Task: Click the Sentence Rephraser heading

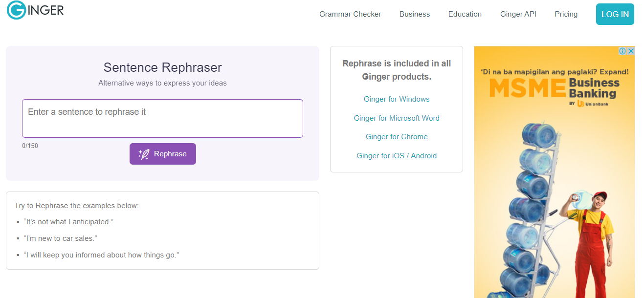Action: click(162, 67)
